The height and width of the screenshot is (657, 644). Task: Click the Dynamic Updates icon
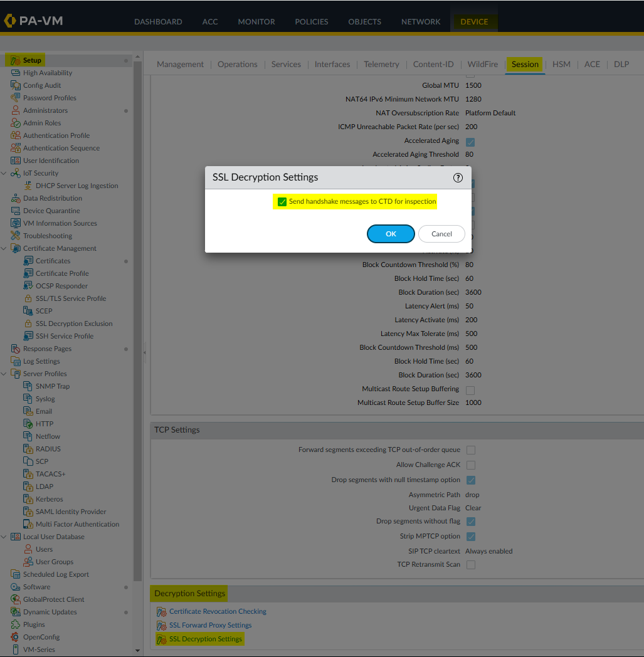click(16, 612)
